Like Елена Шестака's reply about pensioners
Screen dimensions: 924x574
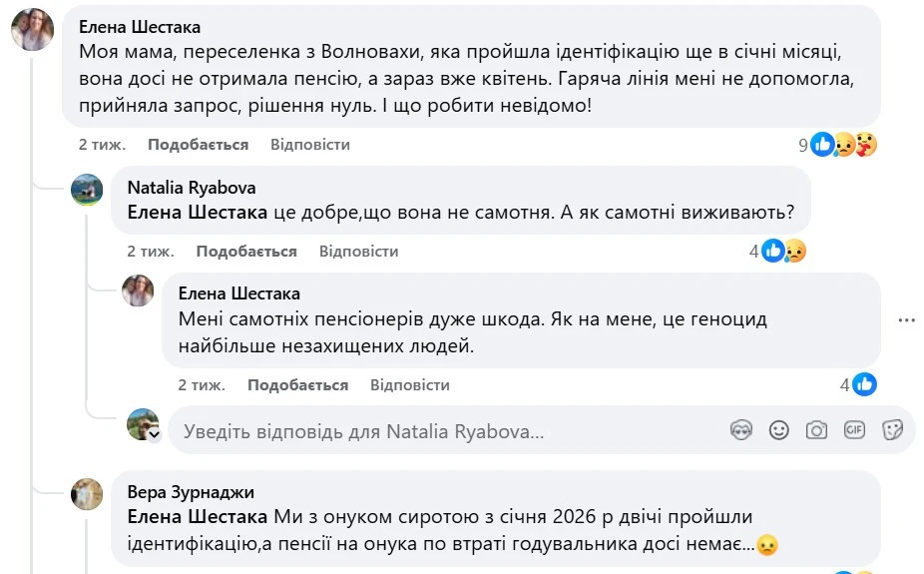(x=297, y=385)
